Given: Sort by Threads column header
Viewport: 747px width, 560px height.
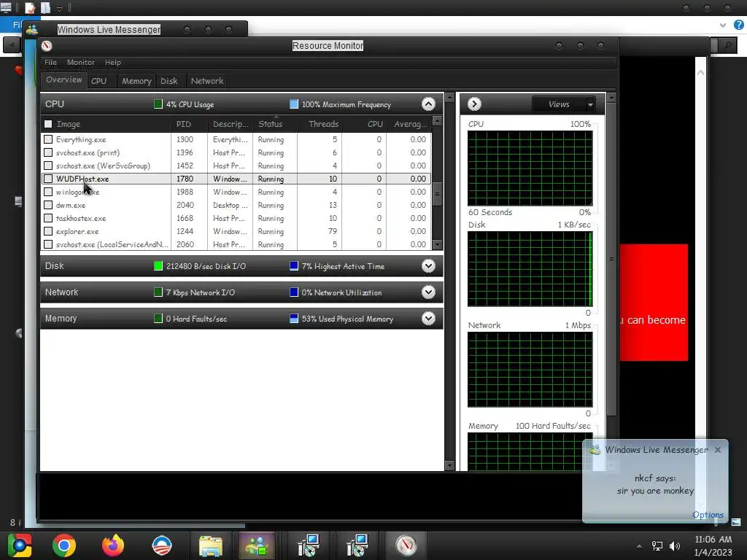Looking at the screenshot, I should [320, 124].
